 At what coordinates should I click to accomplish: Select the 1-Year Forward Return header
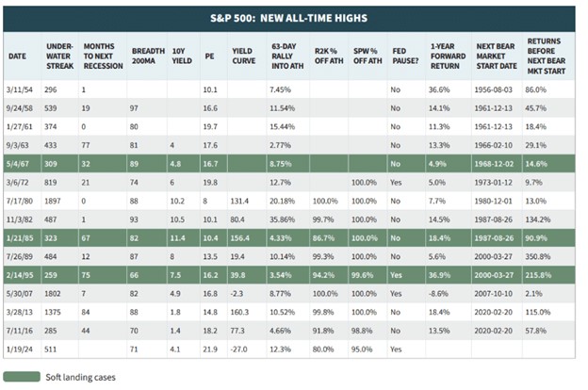coord(441,57)
